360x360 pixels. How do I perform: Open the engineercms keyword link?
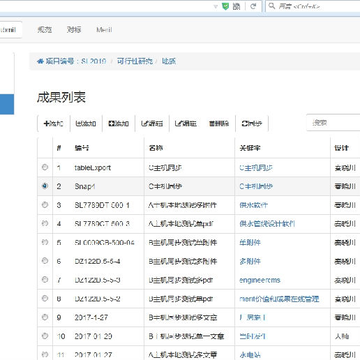(x=260, y=280)
